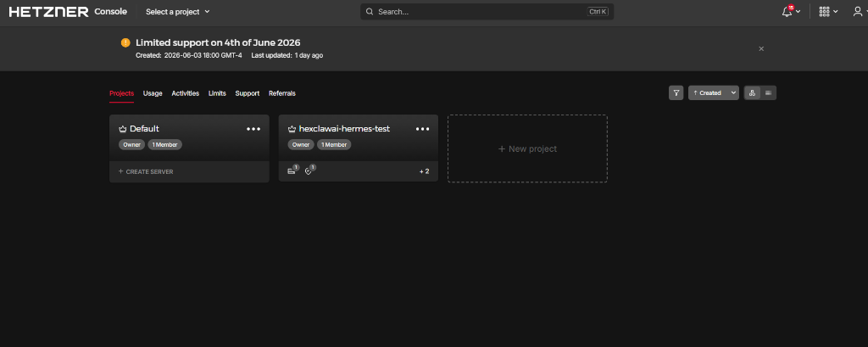Switch to card grid view
The image size is (868, 347).
pos(752,93)
